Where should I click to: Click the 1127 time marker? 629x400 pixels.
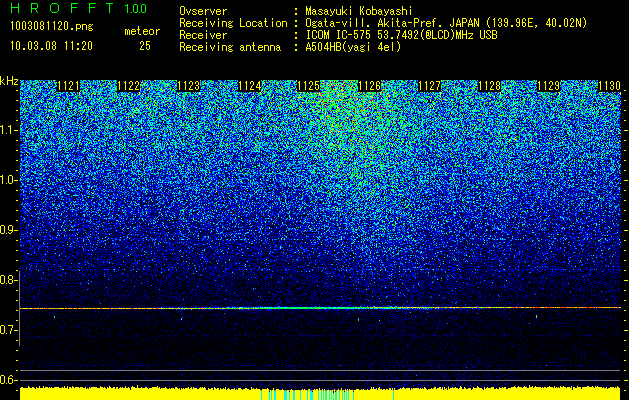(x=429, y=86)
